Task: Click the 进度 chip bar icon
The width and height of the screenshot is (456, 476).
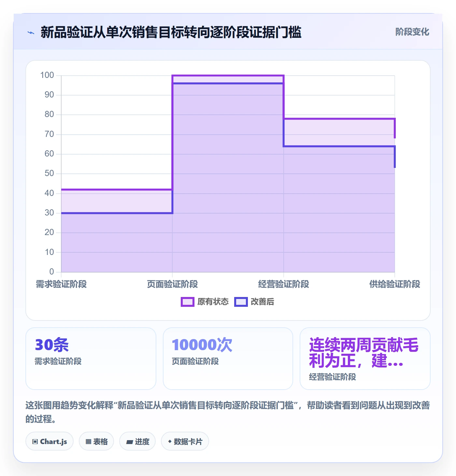Action: point(130,442)
